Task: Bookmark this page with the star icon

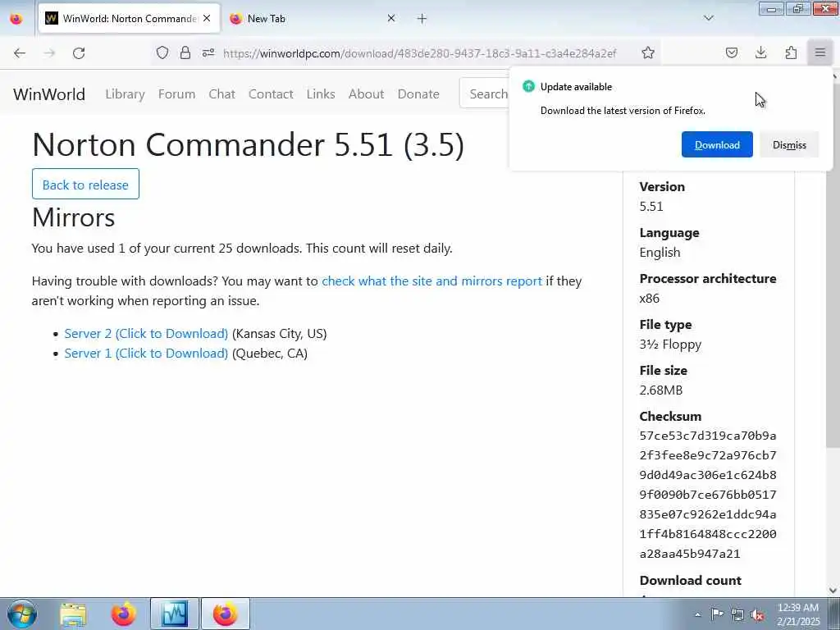Action: click(x=648, y=52)
